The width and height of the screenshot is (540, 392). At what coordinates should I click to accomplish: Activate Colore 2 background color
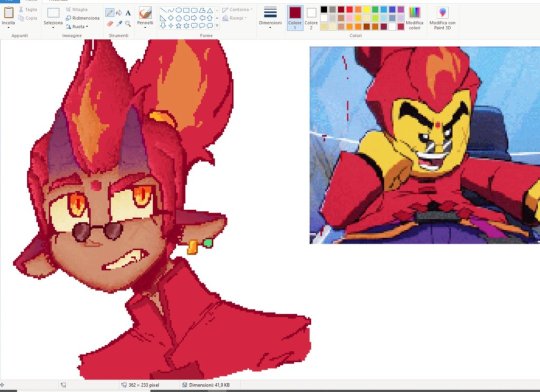click(x=311, y=18)
